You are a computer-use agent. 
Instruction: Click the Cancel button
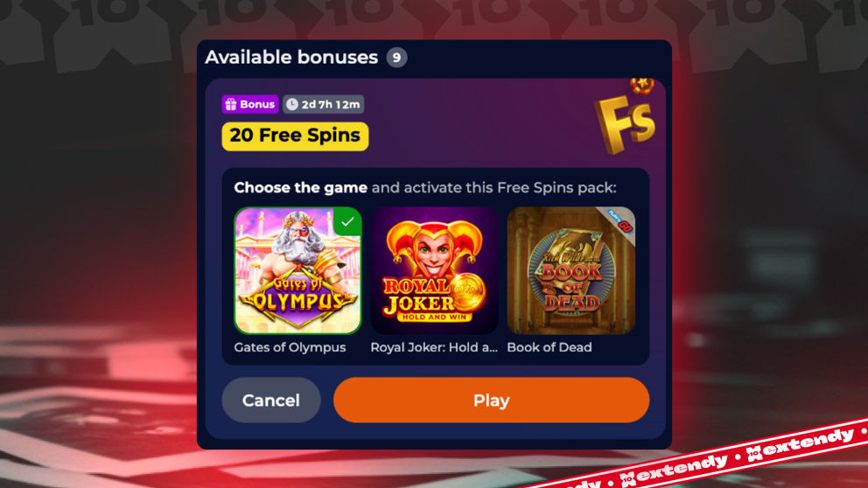click(x=271, y=400)
